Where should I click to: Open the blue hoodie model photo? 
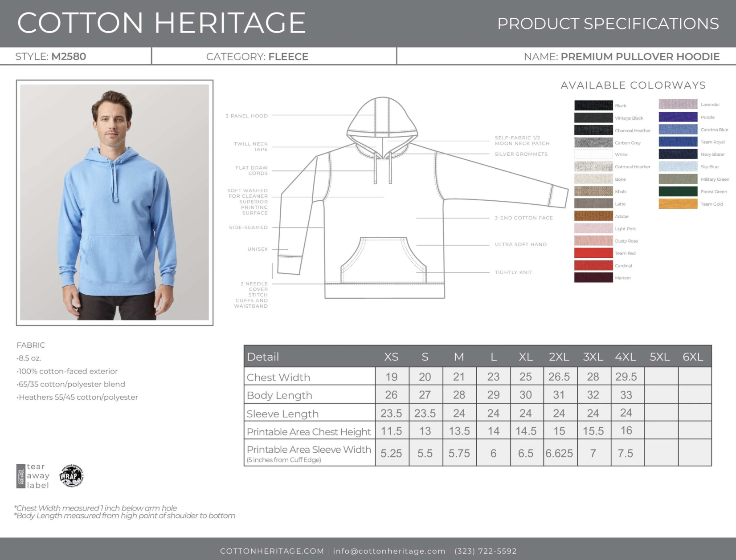pyautogui.click(x=114, y=203)
